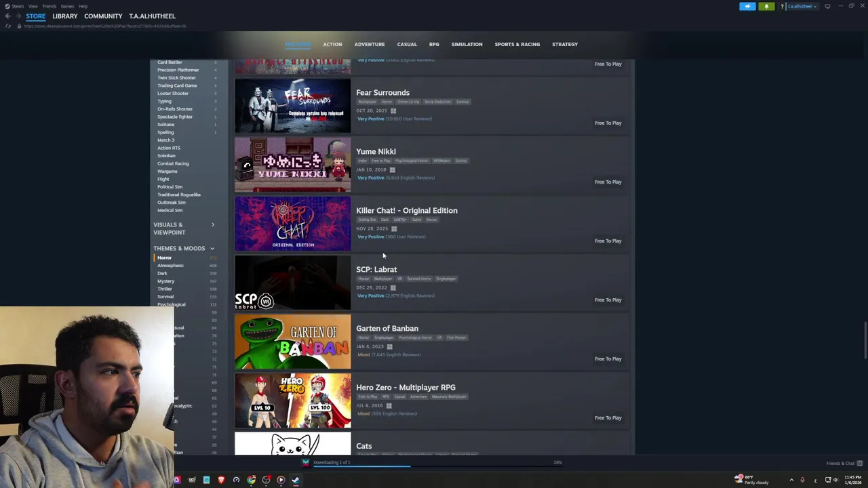Image resolution: width=868 pixels, height=488 pixels.
Task: Select the ADVENTURE genre tab
Action: click(x=370, y=44)
